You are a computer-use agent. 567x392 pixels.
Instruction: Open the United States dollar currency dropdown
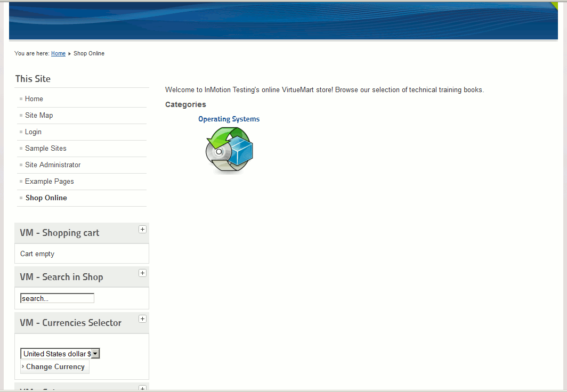pos(60,354)
